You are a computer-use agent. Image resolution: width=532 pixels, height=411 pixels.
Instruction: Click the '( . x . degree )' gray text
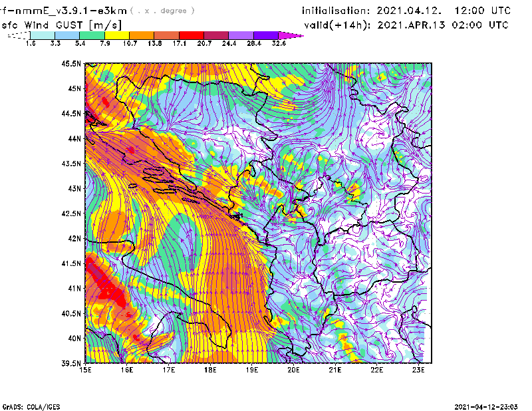point(162,11)
